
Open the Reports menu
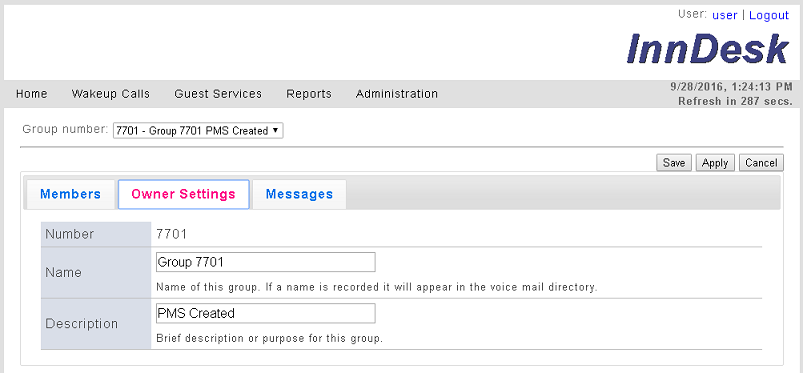point(309,94)
